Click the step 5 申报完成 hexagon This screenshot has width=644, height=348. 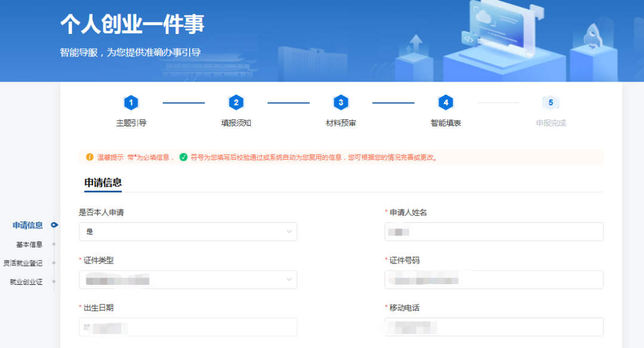pyautogui.click(x=550, y=102)
